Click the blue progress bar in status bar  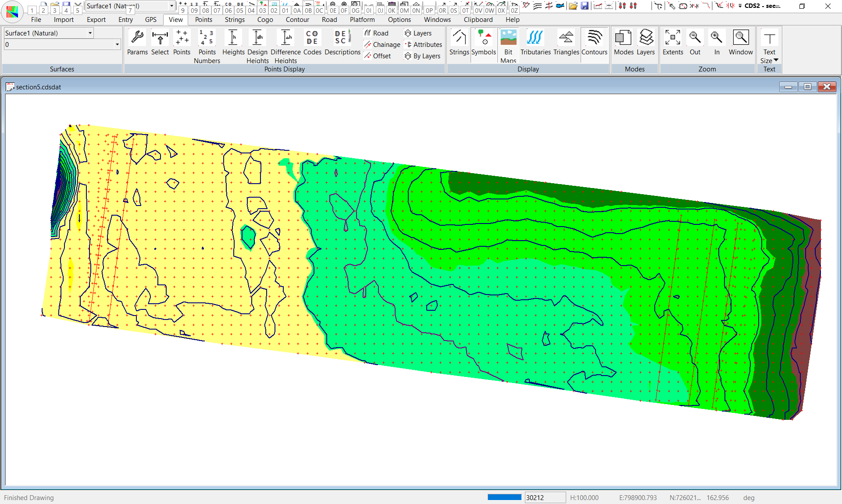click(504, 497)
